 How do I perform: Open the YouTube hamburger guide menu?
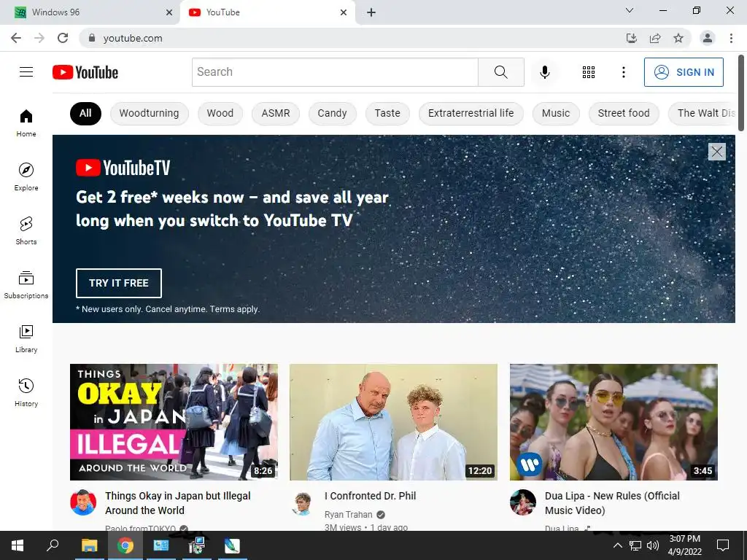click(26, 72)
